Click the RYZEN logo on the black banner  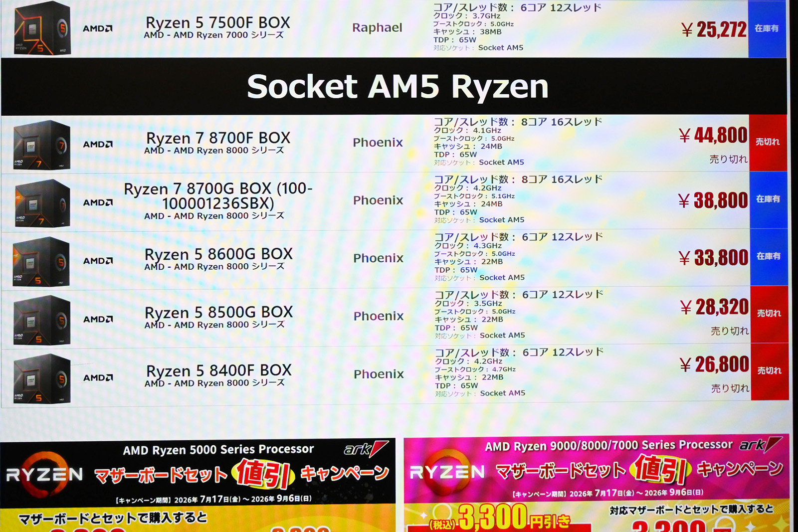pos(45,474)
